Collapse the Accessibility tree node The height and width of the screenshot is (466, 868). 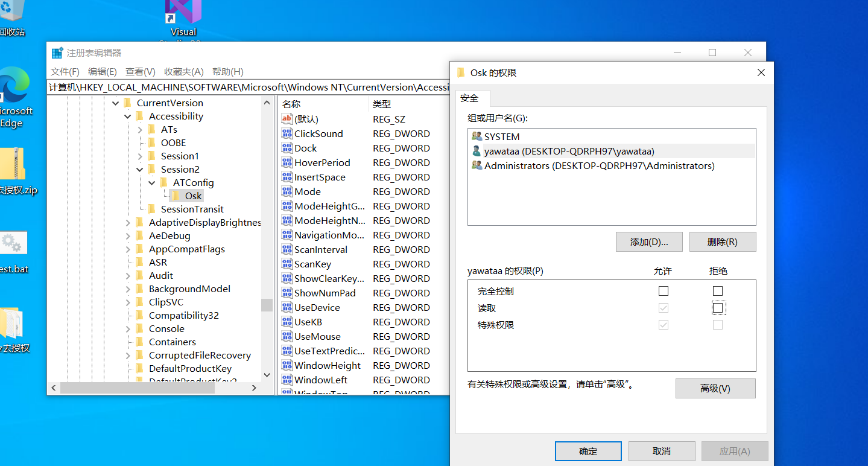[128, 116]
